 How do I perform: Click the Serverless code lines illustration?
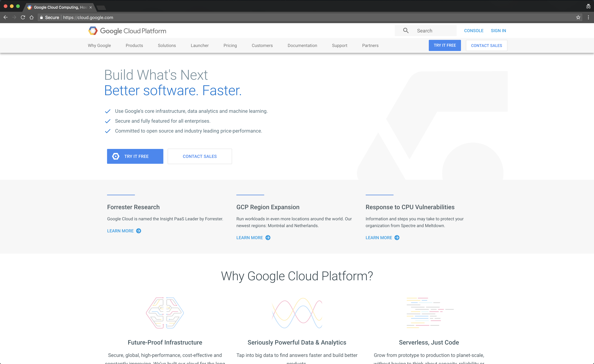tap(430, 313)
